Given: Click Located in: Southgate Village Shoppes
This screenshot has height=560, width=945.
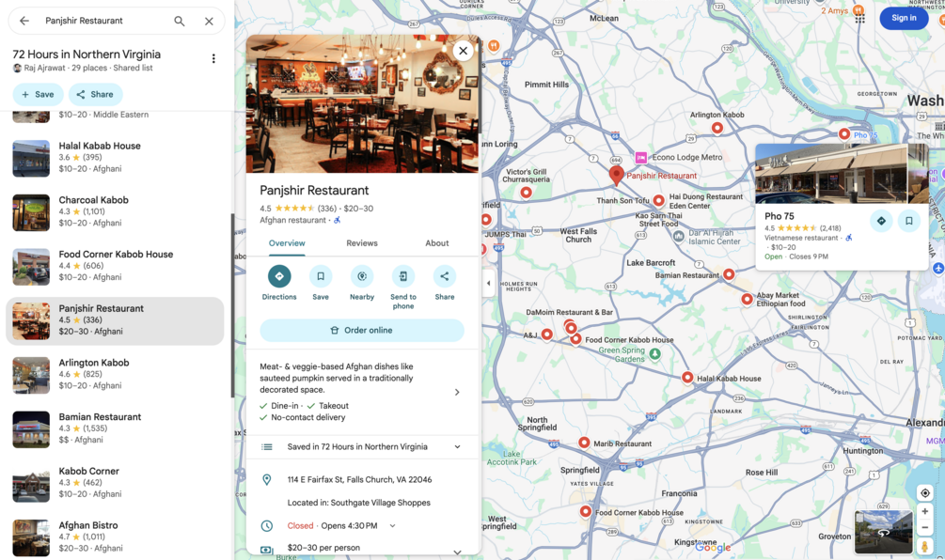Looking at the screenshot, I should (x=358, y=503).
